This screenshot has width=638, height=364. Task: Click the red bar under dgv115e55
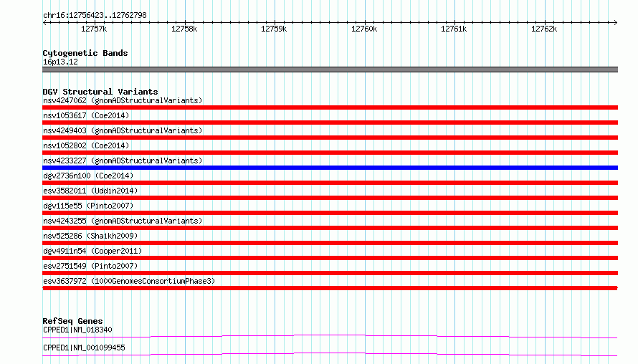(x=330, y=213)
